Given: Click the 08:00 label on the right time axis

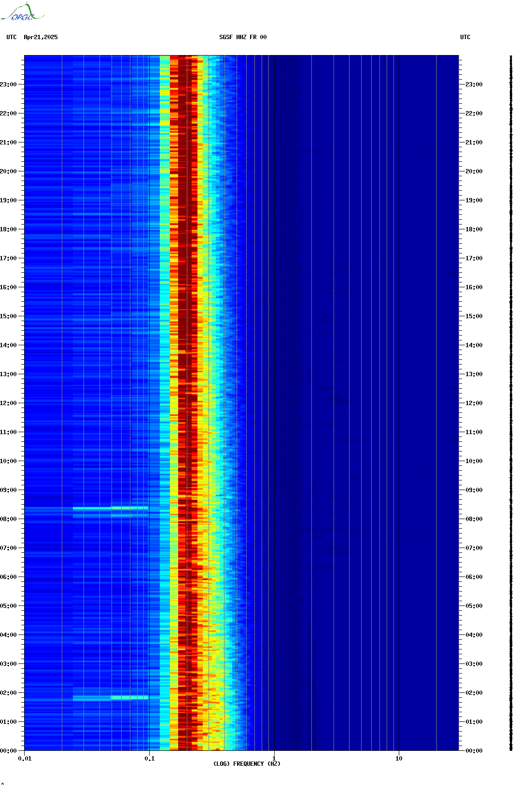Looking at the screenshot, I should click(474, 519).
